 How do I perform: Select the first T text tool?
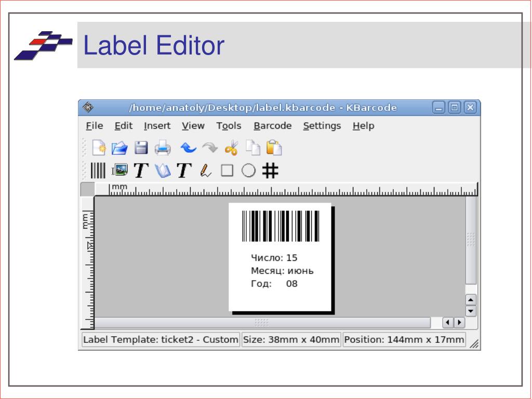(141, 170)
